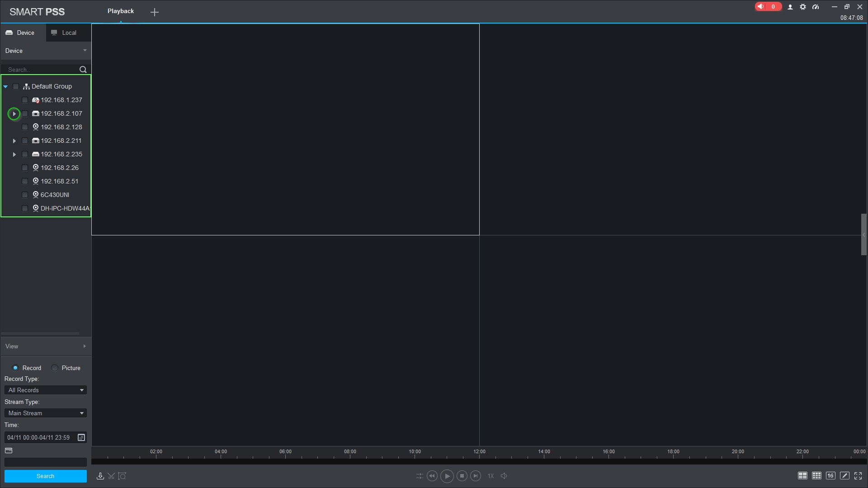Click the Search button
868x488 pixels.
click(x=45, y=476)
